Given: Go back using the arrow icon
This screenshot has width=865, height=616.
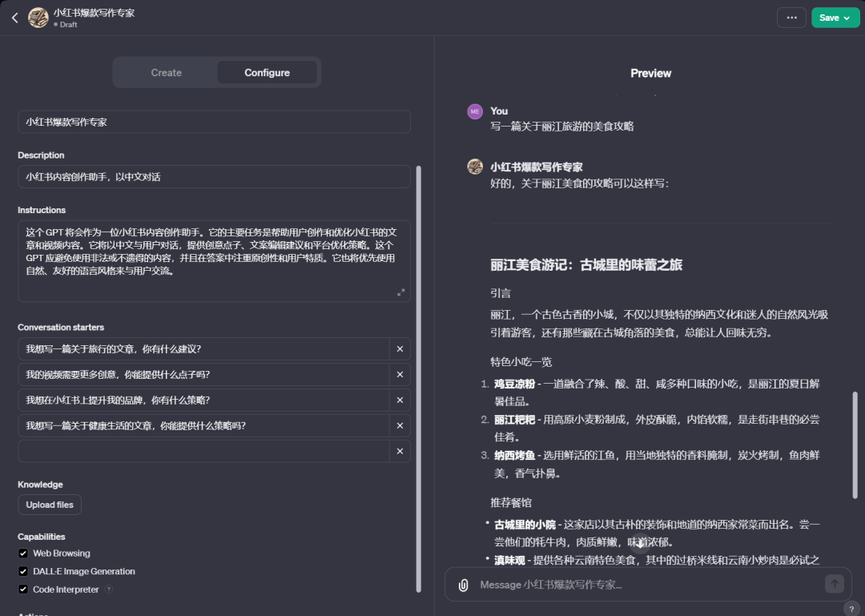Looking at the screenshot, I should tap(15, 18).
